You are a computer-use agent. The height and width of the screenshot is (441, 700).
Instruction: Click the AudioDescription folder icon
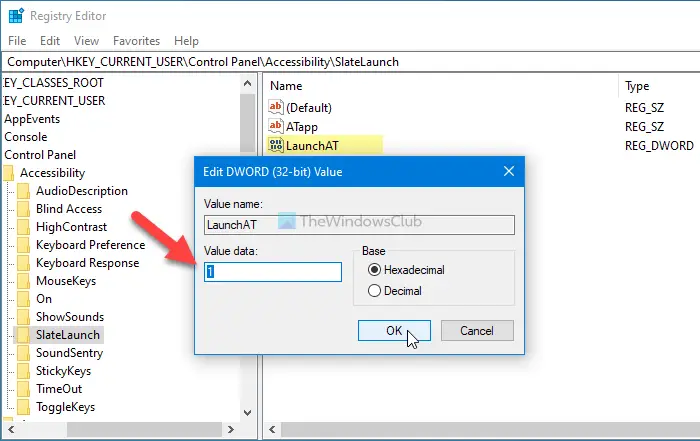pyautogui.click(x=23, y=191)
